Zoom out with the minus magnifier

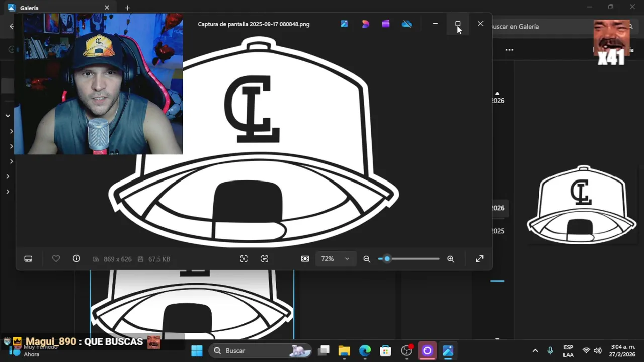[367, 259]
